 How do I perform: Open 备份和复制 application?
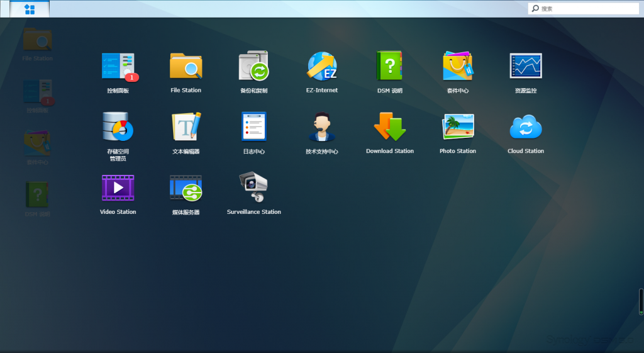pyautogui.click(x=254, y=72)
